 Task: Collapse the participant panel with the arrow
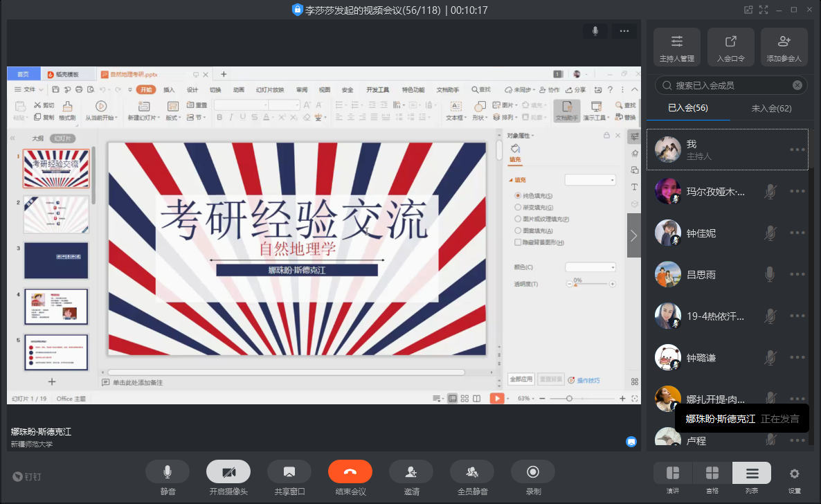coord(633,235)
